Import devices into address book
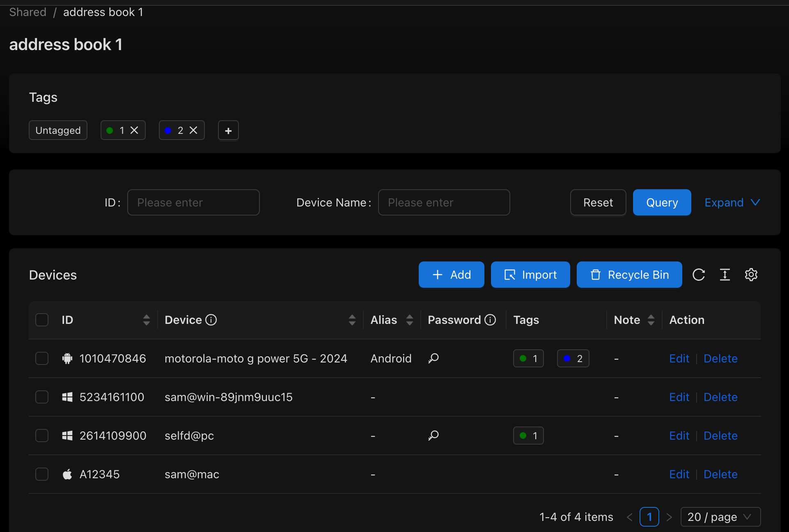Screen dimensions: 789x532 tap(530, 275)
